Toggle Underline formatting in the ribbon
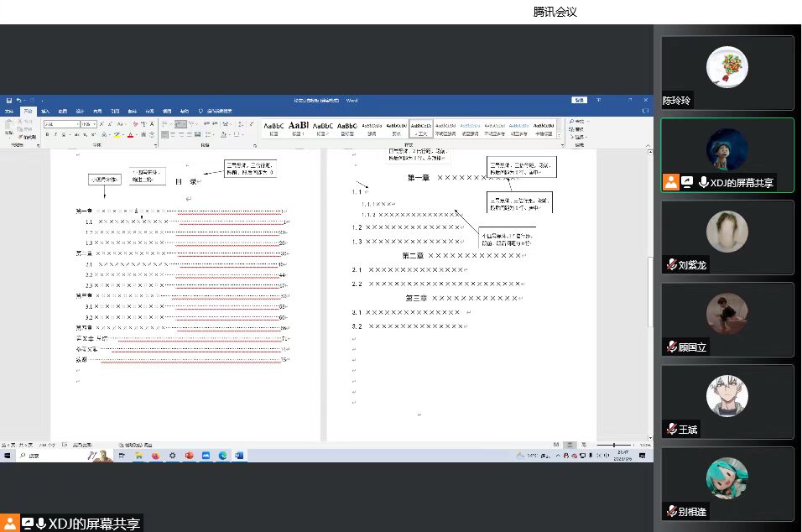Screen dimensions: 802x532 (x=64, y=134)
